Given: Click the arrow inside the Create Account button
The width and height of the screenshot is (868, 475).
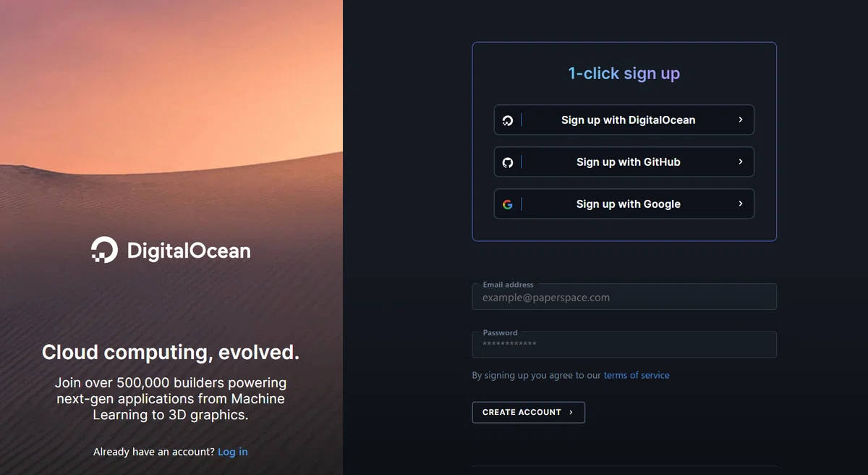Looking at the screenshot, I should [571, 412].
